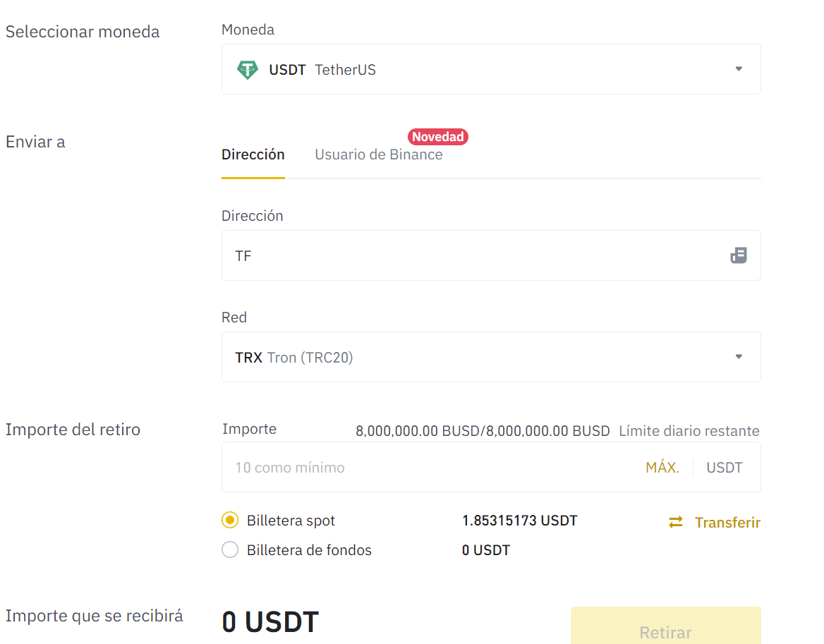This screenshot has width=824, height=644.
Task: Click into the Importe amount input field
Action: point(423,467)
